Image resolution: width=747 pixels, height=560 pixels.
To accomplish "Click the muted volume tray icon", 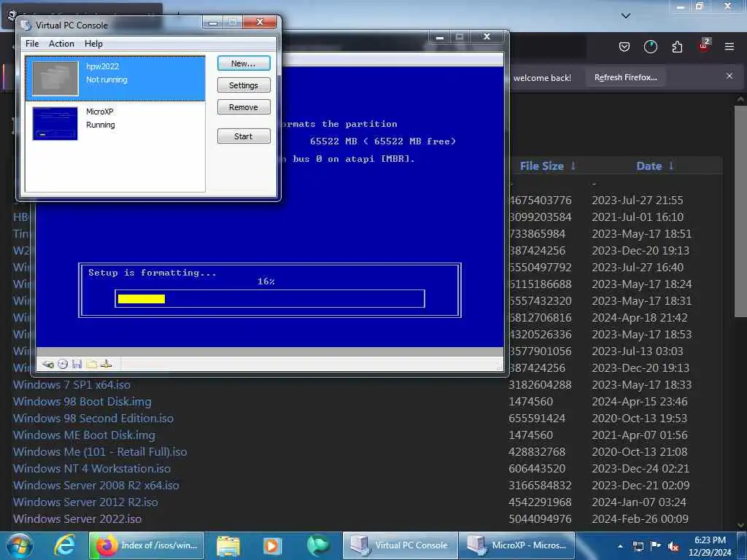I will point(673,546).
